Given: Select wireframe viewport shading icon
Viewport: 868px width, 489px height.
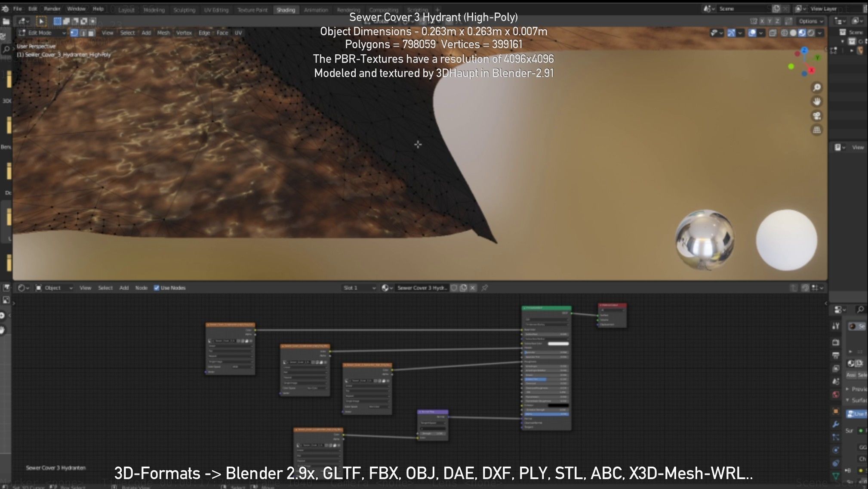Looking at the screenshot, I should click(784, 33).
